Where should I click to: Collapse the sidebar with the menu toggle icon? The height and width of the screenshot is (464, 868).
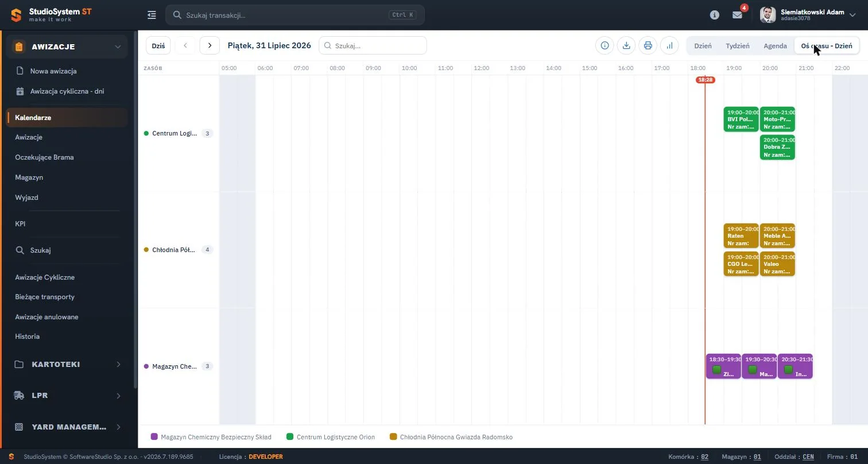152,15
